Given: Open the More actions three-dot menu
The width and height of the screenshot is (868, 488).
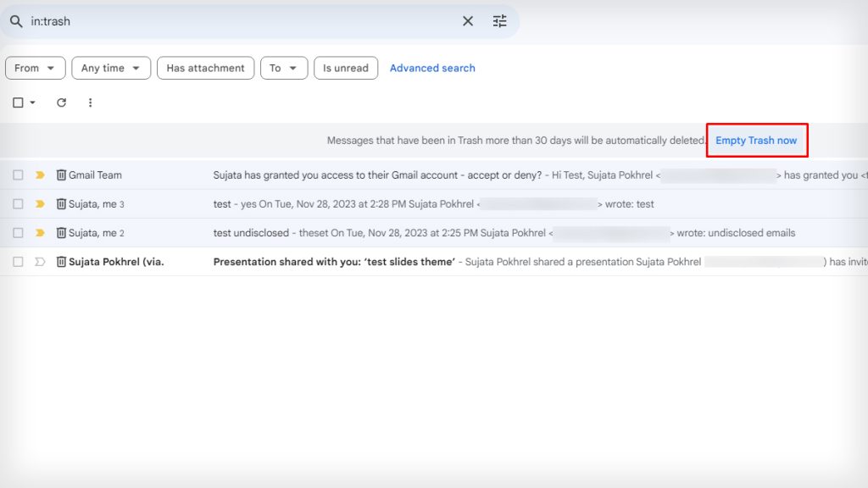Looking at the screenshot, I should pos(91,102).
